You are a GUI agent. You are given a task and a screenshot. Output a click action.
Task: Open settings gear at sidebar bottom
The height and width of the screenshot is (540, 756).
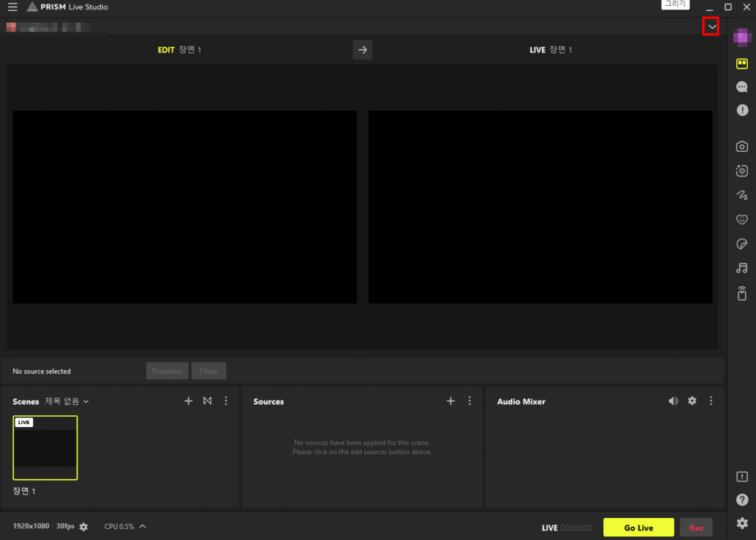pyautogui.click(x=742, y=522)
